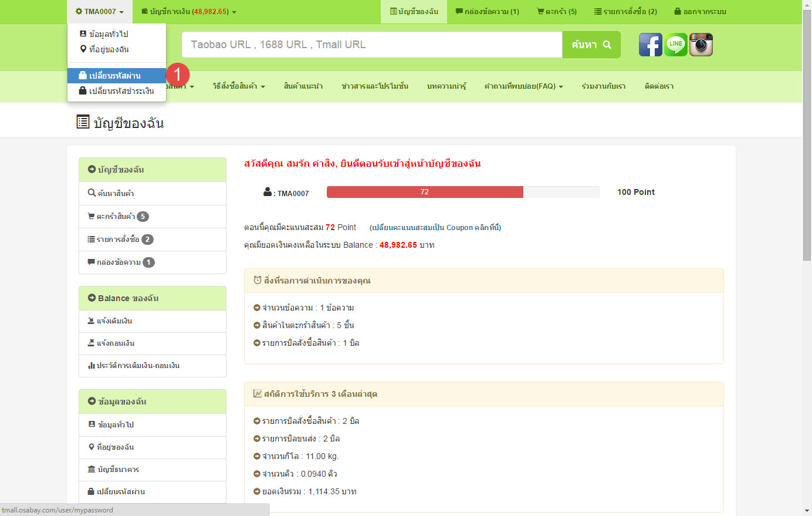Click the LINE chat icon
812x516 pixels.
pos(675,45)
